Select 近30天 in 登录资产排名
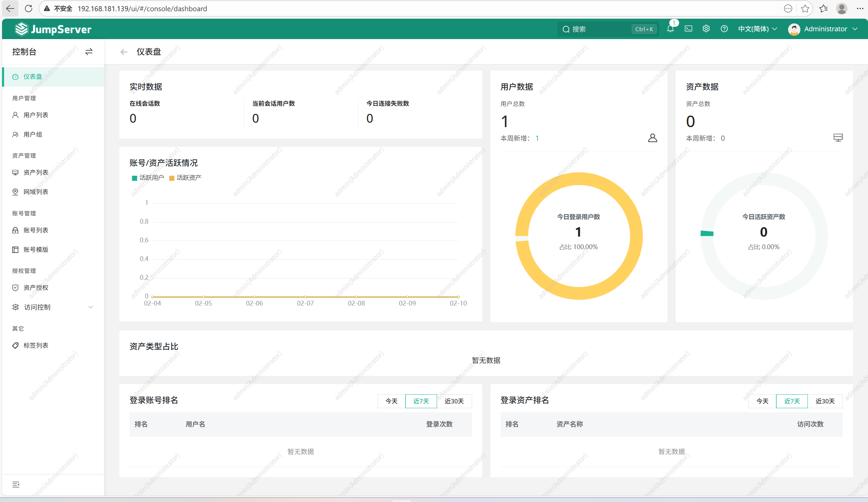Image resolution: width=868 pixels, height=502 pixels. point(825,401)
